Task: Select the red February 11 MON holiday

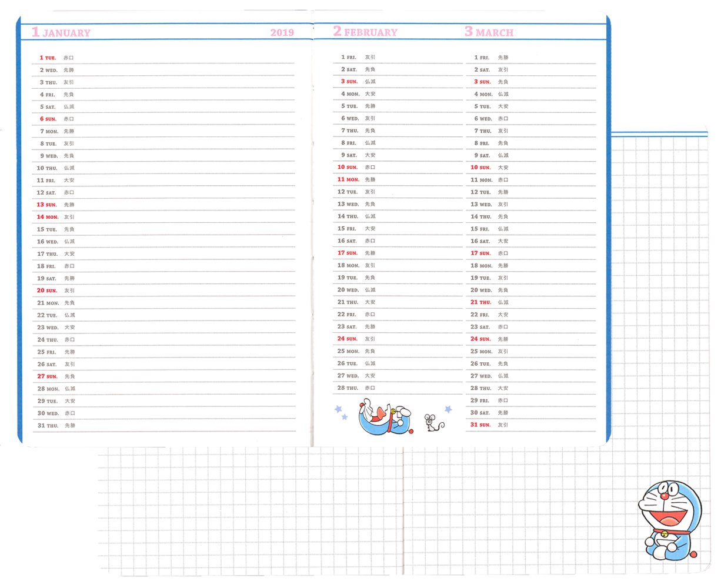Action: (348, 179)
